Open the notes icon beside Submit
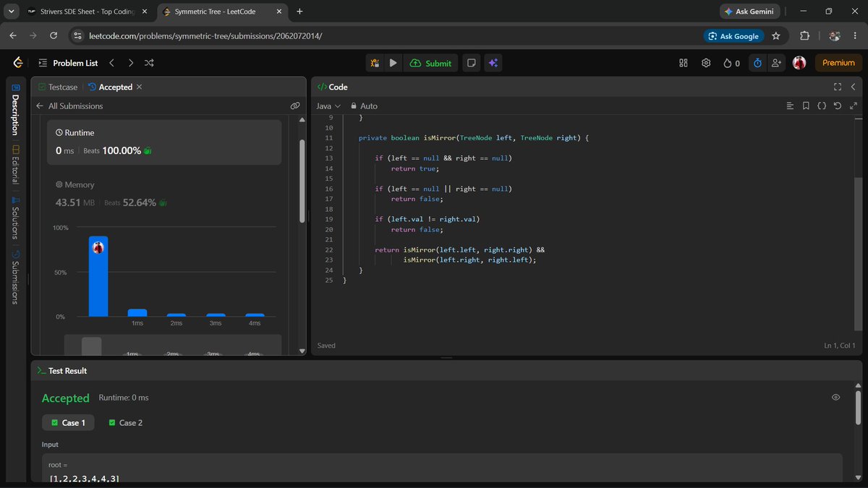This screenshot has height=488, width=868. click(x=471, y=63)
